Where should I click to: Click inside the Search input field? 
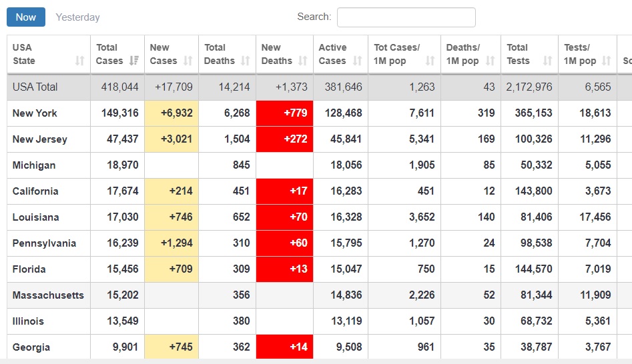coord(406,17)
